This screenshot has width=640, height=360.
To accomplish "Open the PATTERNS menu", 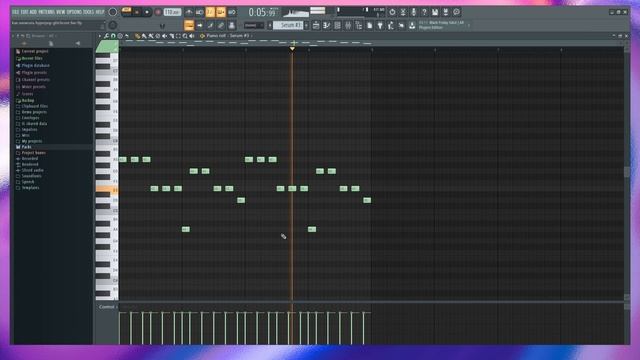I will pyautogui.click(x=47, y=12).
